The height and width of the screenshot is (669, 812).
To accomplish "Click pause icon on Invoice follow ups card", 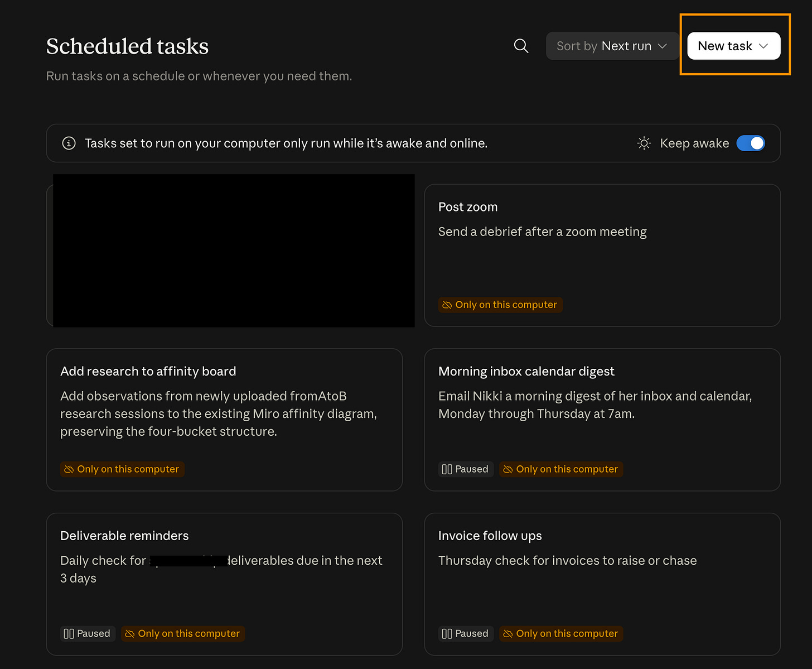I will point(447,633).
